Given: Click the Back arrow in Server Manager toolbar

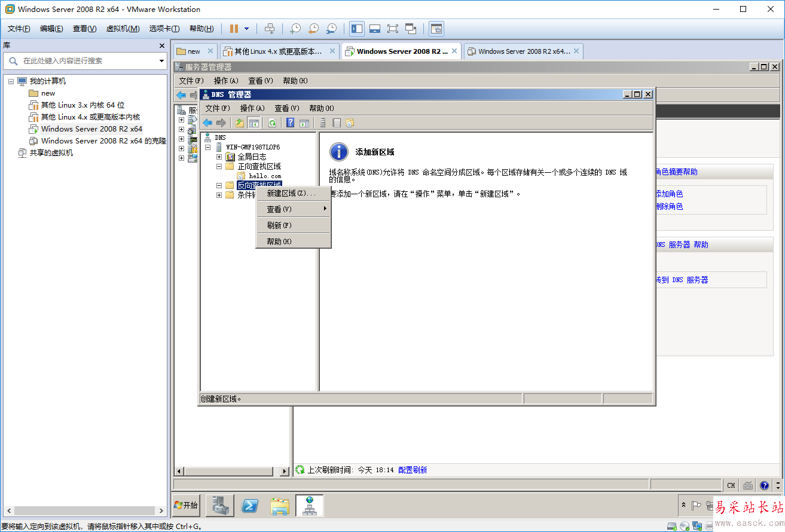Looking at the screenshot, I should (x=181, y=95).
